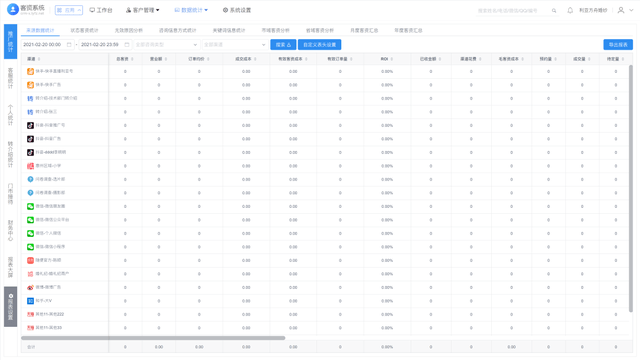Sort by the ROI column sort icon
640x360 pixels.
(392, 59)
